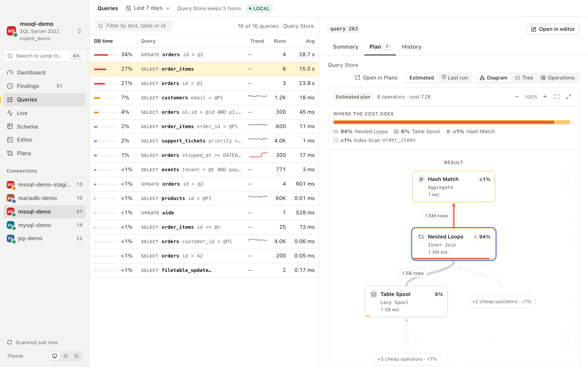Open the SQL Editor page

[x=44, y=140]
